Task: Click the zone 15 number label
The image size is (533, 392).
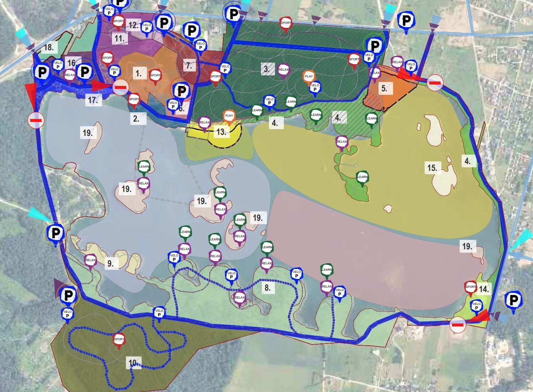Action: 432,168
